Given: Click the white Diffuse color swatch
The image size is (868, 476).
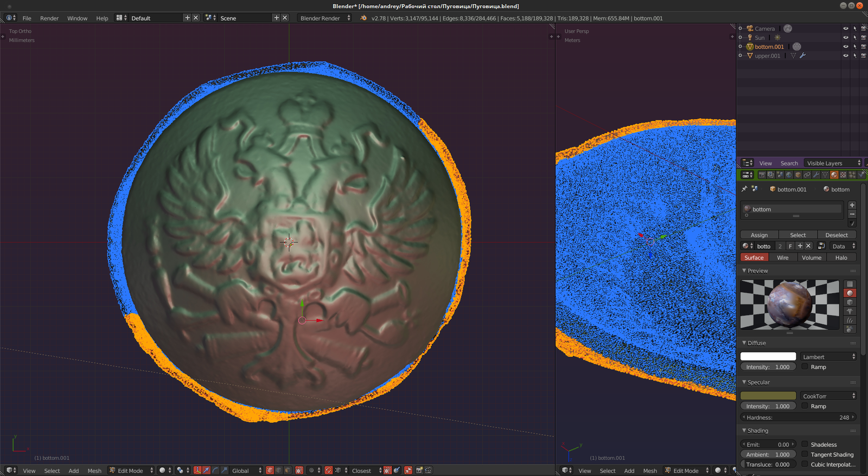Looking at the screenshot, I should (x=768, y=356).
